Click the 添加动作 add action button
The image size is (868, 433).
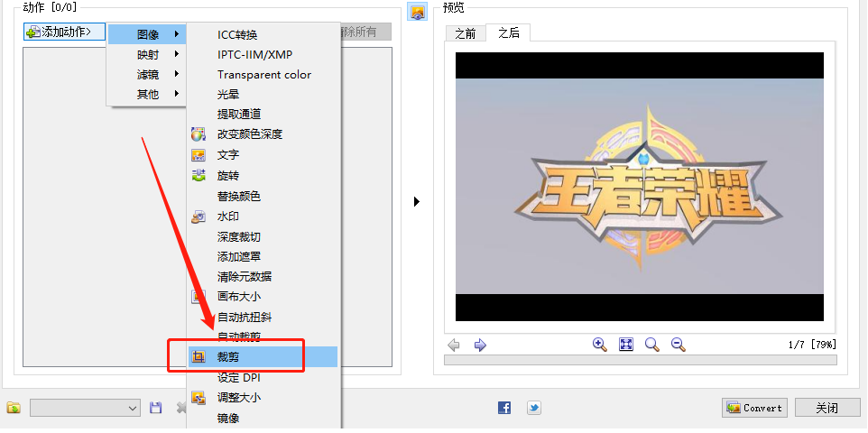coord(64,32)
